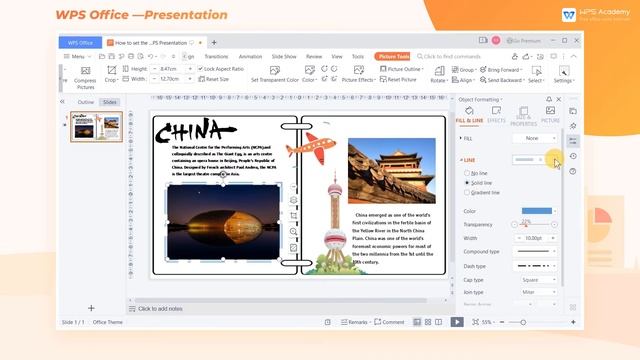Select slide 1 thumbnail

pos(96,127)
